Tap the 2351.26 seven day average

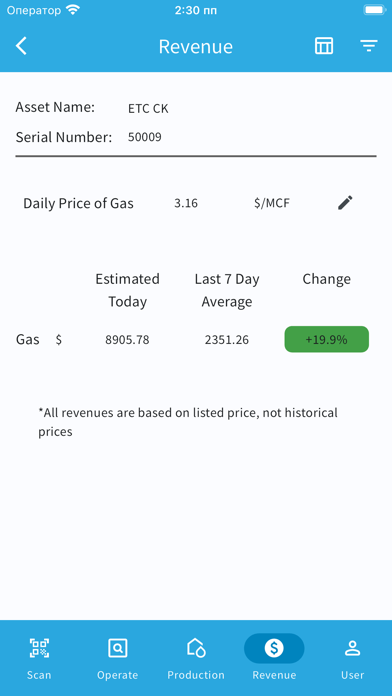(x=227, y=340)
